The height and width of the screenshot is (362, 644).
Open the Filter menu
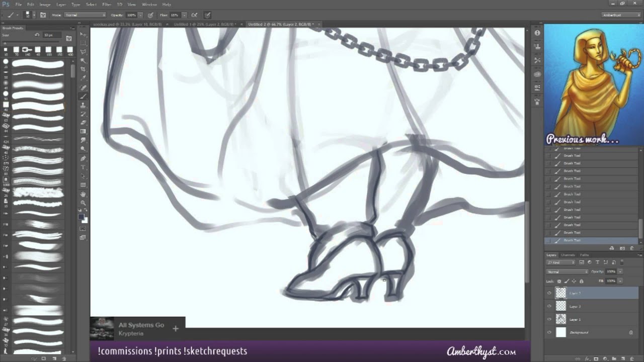107,5
